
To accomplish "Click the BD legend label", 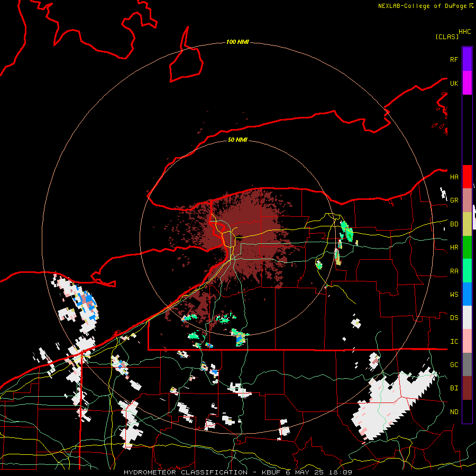I will tap(454, 224).
